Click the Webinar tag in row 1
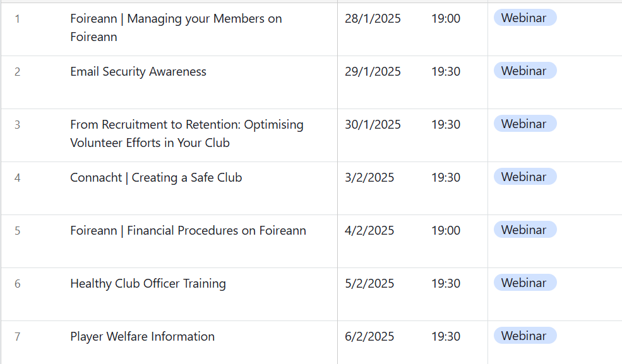The width and height of the screenshot is (622, 364). [525, 18]
